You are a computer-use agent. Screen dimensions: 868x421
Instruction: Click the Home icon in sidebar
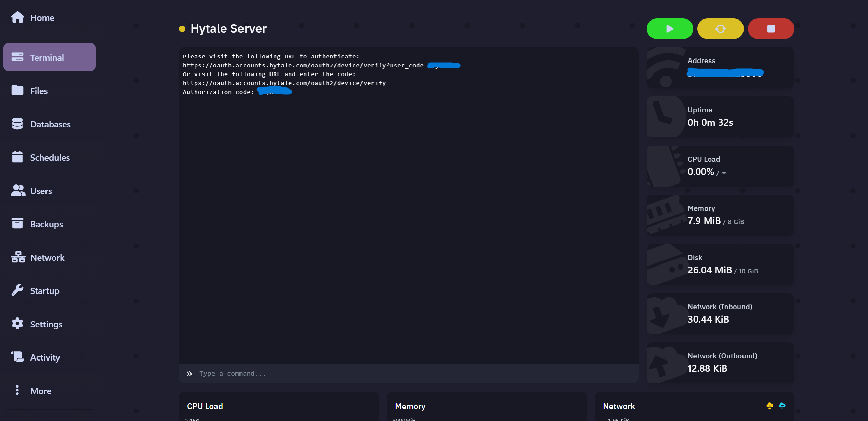(17, 17)
